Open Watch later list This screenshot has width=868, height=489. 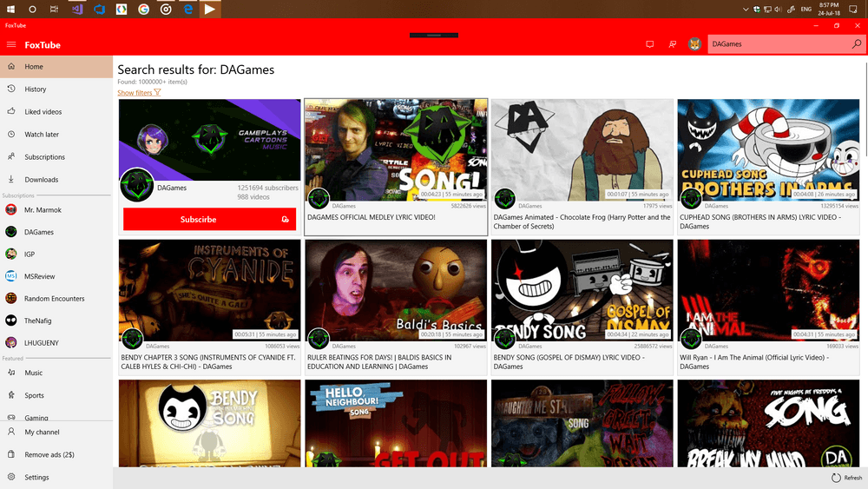pos(56,135)
